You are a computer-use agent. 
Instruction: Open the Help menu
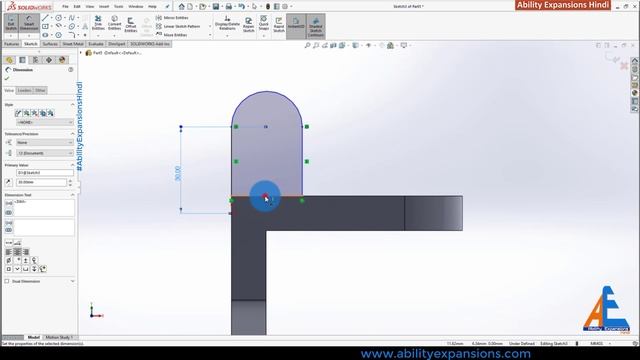click(x=152, y=7)
